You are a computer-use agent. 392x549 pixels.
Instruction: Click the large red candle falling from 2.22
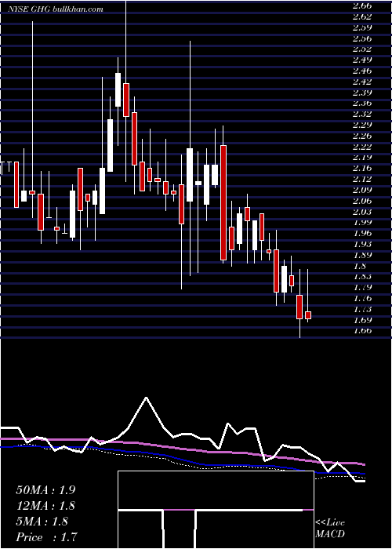click(x=223, y=202)
